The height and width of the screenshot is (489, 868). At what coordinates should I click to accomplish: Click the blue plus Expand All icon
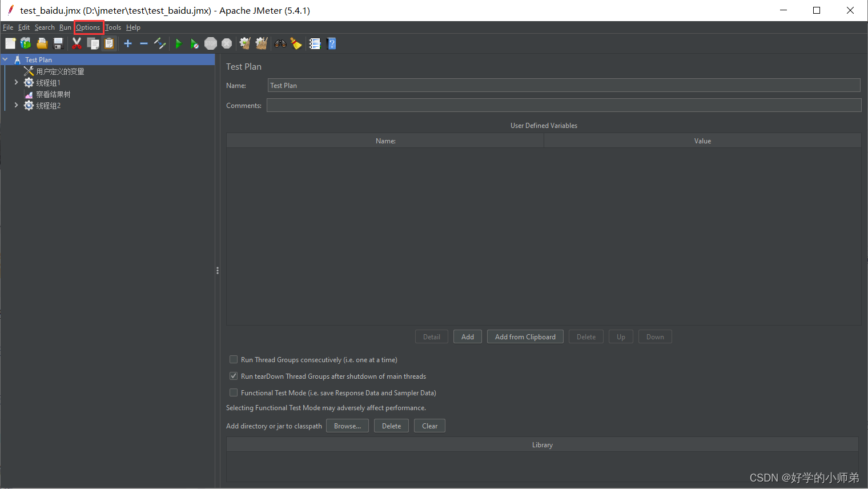[x=128, y=43]
